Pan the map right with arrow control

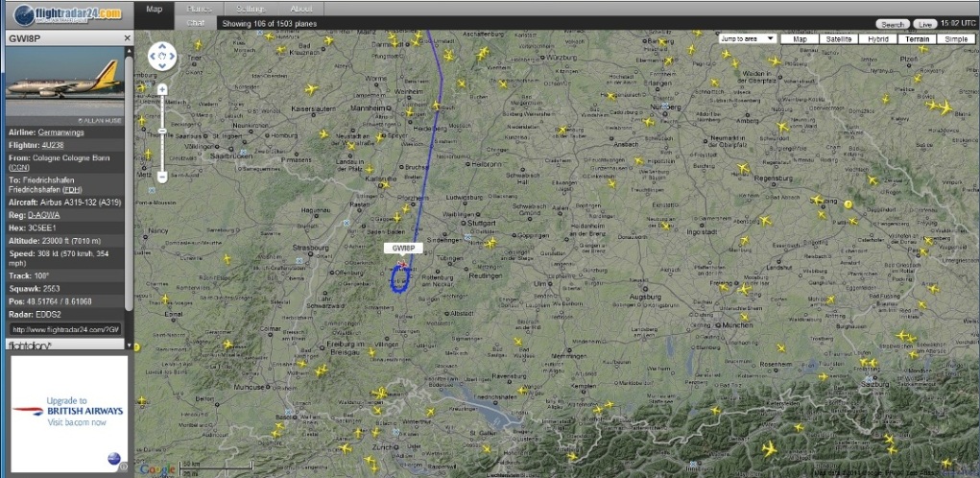click(171, 57)
